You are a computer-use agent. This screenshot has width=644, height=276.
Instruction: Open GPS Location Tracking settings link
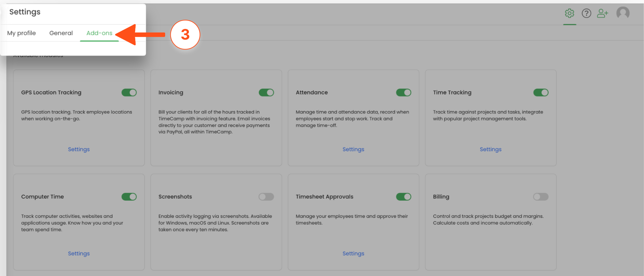[79, 149]
